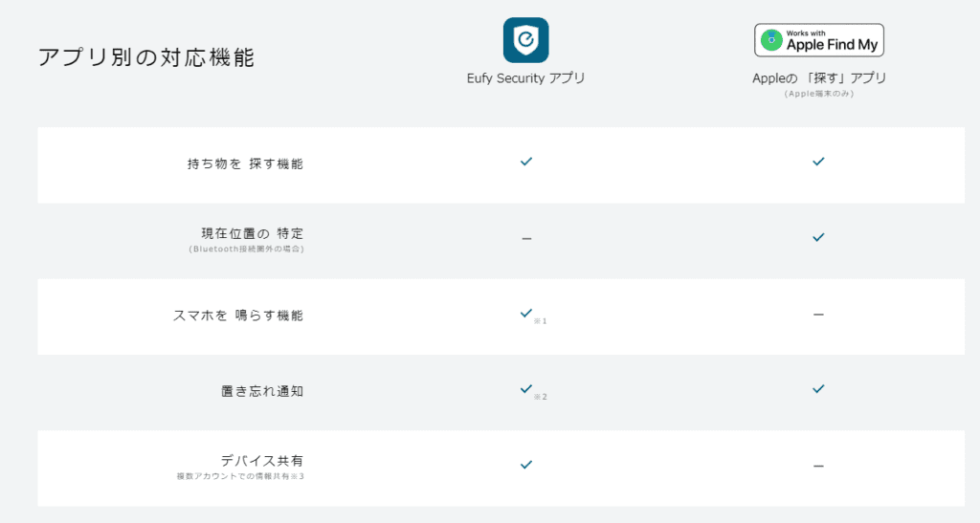The width and height of the screenshot is (980, 523).
Task: Select the Eufy Security アプリ column label
Action: tap(525, 78)
